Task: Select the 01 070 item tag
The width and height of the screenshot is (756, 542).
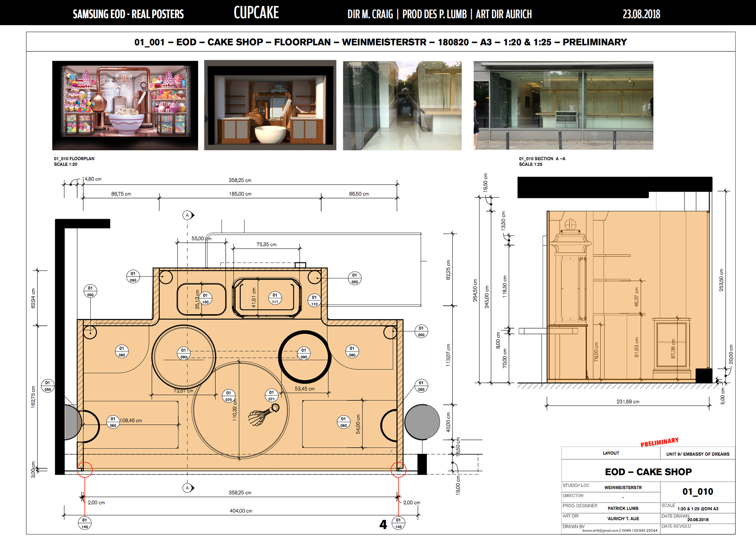Action: click(228, 396)
